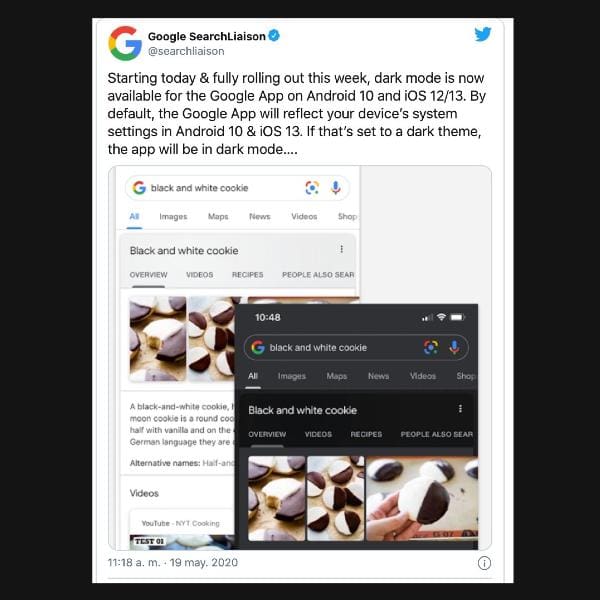Tap the microphone icon in dark search bar
Viewport: 600px width, 600px height.
[x=454, y=347]
